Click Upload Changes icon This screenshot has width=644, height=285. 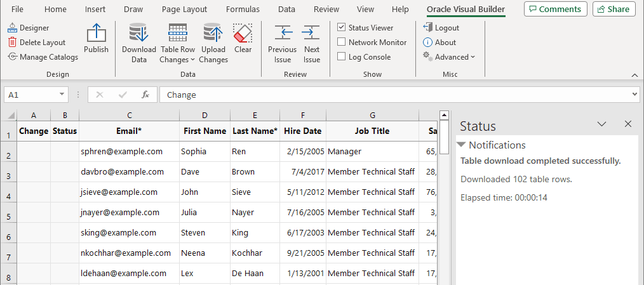(x=213, y=33)
